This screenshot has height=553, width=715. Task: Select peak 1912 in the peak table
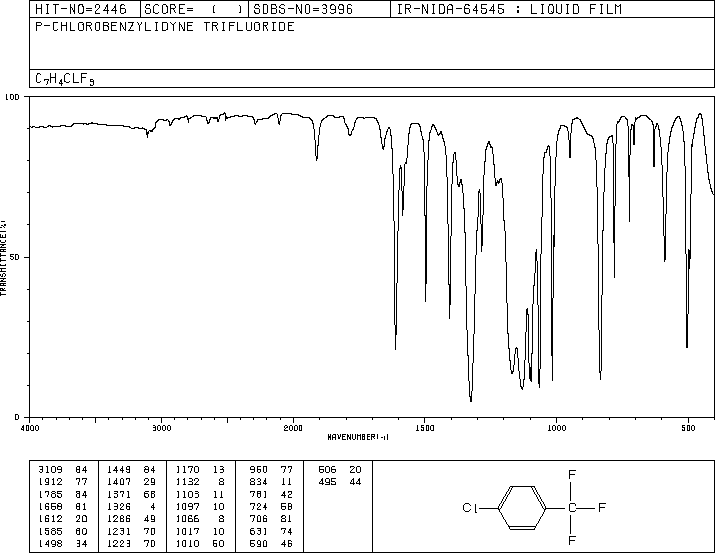(50, 482)
